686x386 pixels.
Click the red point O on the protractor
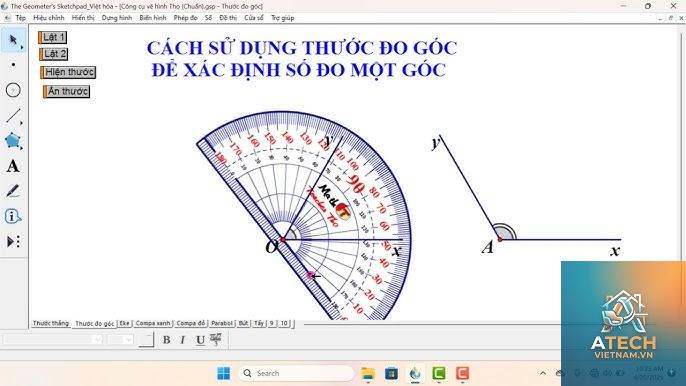click(x=283, y=240)
